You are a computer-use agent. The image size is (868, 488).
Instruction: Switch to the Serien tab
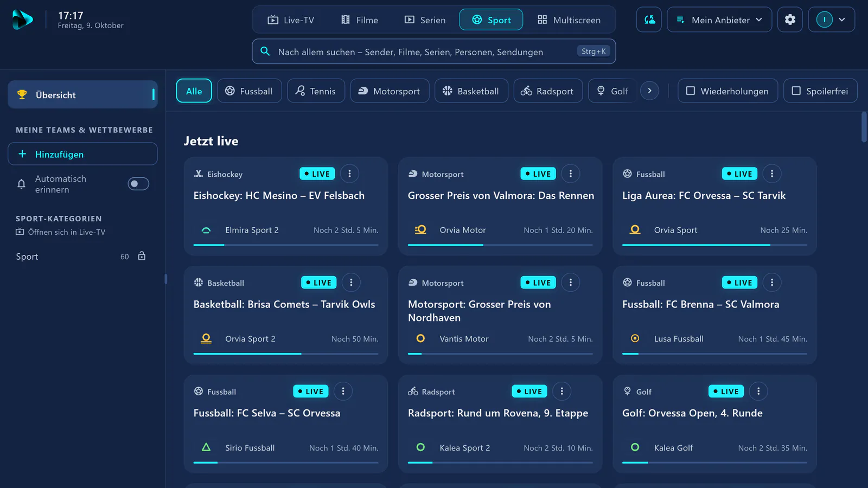(x=425, y=20)
